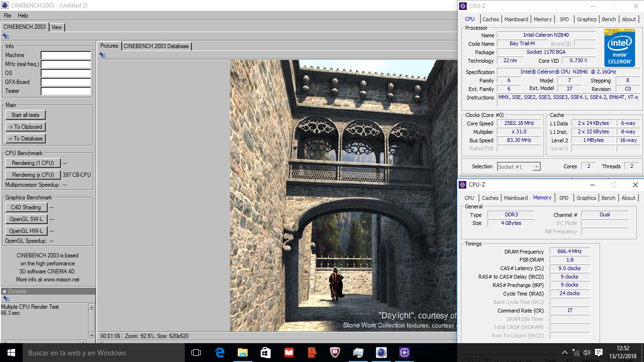Open Memory tab in upper CPU-Z window

[543, 19]
